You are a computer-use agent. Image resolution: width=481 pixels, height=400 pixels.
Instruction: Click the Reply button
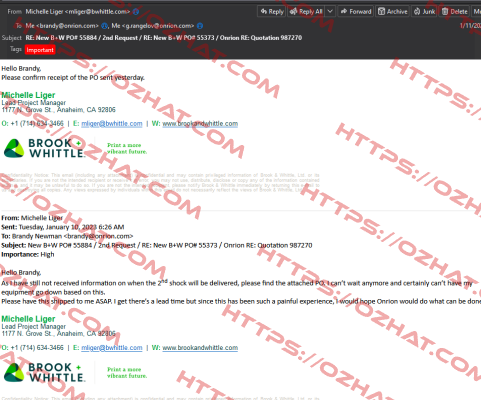[271, 12]
